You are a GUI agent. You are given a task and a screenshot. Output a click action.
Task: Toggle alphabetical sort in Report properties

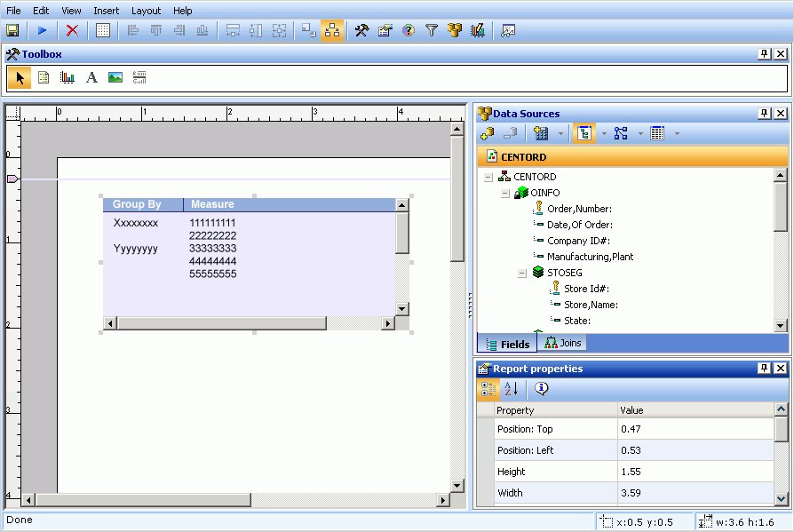click(511, 389)
